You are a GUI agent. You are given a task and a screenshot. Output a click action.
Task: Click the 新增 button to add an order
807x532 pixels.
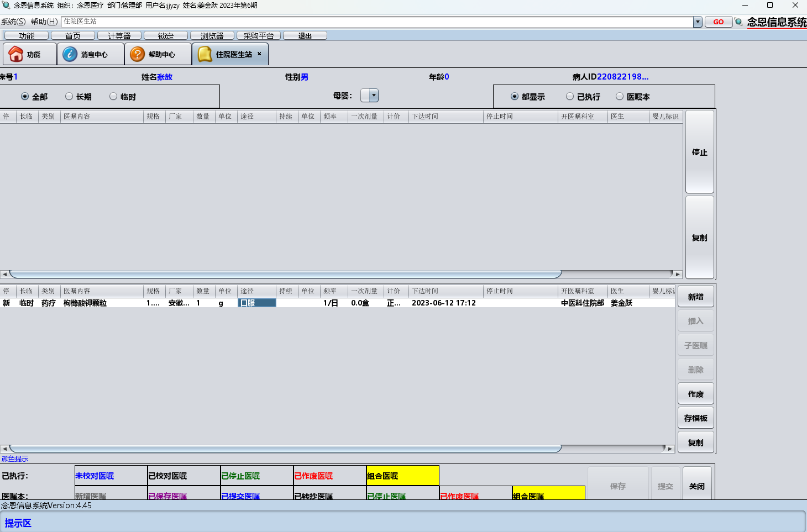click(695, 297)
